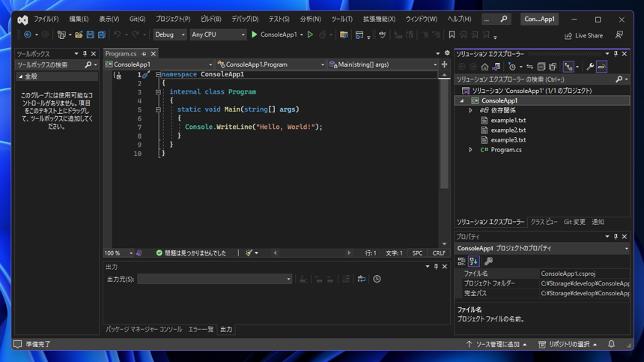
Task: Expand the Program.cs tree node
Action: 471,150
